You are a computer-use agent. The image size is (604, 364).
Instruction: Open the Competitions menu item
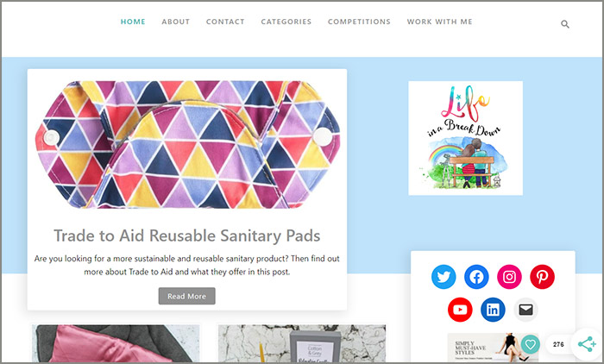pos(359,22)
